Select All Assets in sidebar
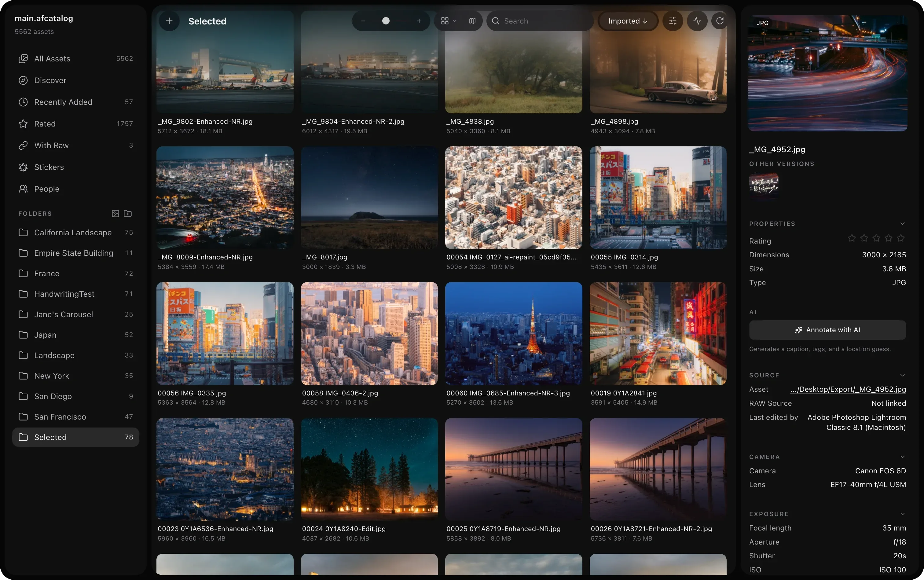Screen dimensions: 924x580 (75, 59)
